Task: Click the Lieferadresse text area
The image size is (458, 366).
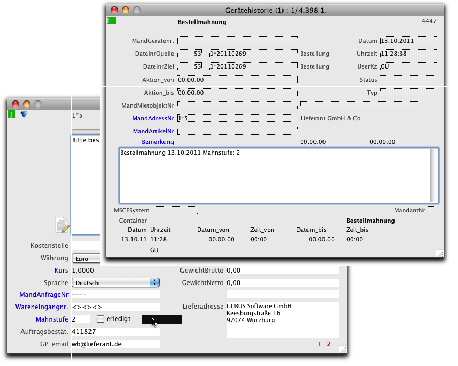Action: click(x=283, y=320)
